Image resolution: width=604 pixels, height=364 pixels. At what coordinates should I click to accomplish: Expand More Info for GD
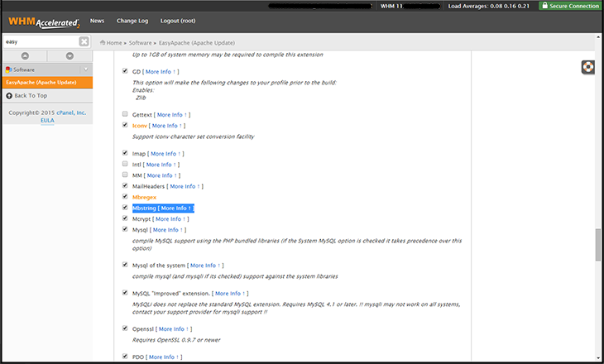pyautogui.click(x=161, y=72)
